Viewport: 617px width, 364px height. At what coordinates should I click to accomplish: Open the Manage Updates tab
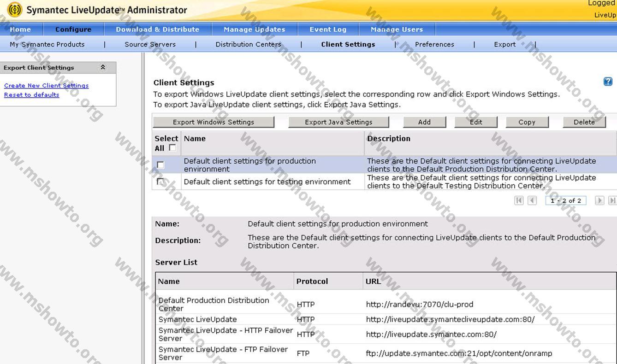pos(255,29)
